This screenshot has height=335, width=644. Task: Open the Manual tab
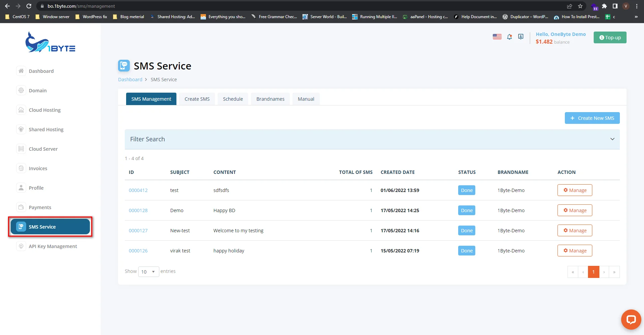point(306,99)
